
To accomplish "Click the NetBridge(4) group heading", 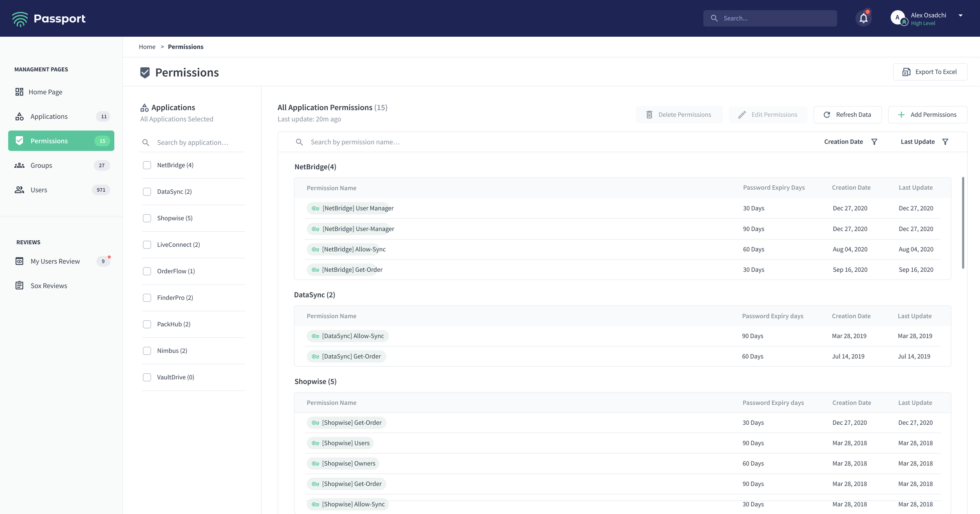I will (315, 167).
